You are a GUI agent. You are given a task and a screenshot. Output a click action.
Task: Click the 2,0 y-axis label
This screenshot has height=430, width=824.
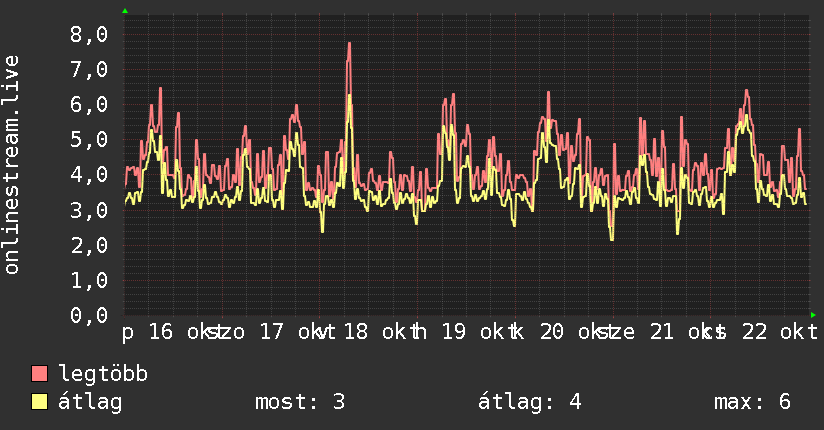(89, 245)
